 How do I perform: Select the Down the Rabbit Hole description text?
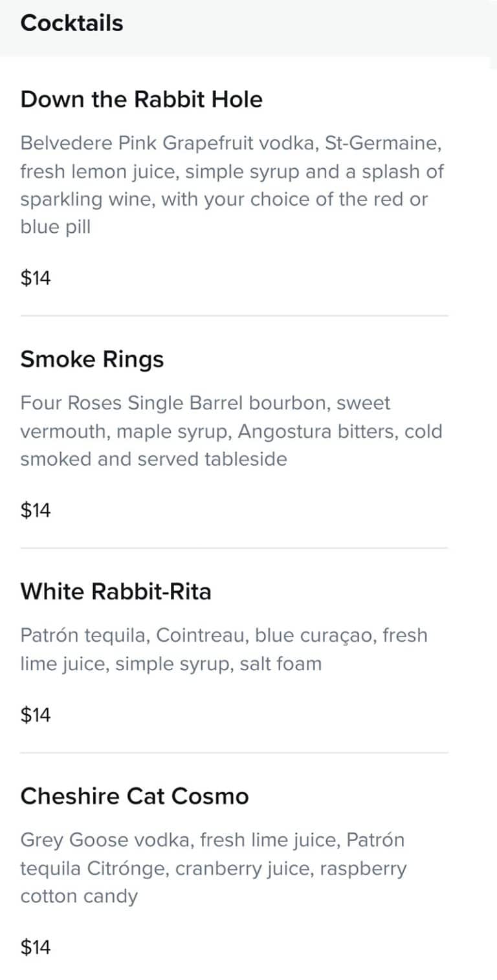point(232,185)
